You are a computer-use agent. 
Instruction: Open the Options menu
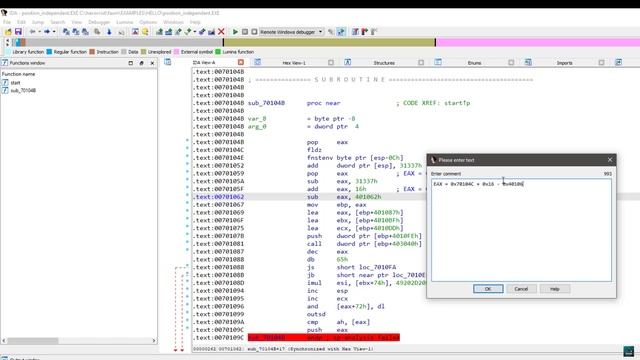[x=148, y=22]
